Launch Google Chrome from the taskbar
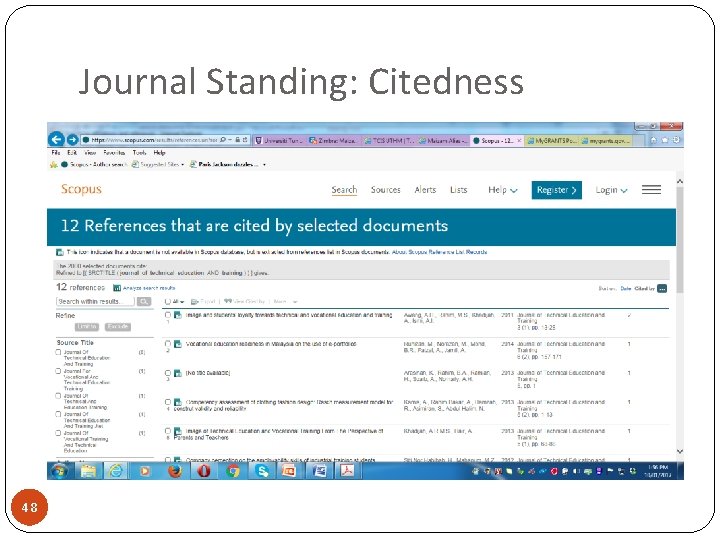Image resolution: width=720 pixels, height=540 pixels. [233, 471]
